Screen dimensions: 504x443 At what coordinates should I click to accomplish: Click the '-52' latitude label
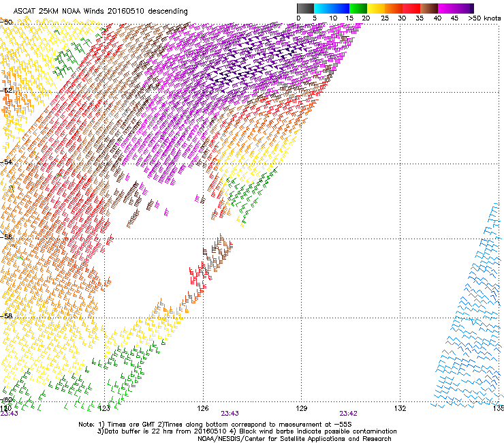click(x=6, y=91)
